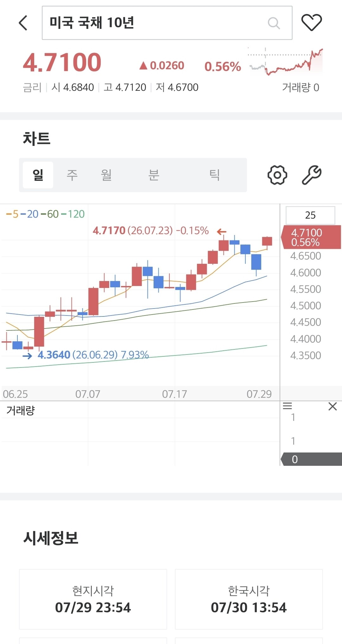Switch to the 월 monthly tab
This screenshot has width=342, height=644.
pos(106,175)
